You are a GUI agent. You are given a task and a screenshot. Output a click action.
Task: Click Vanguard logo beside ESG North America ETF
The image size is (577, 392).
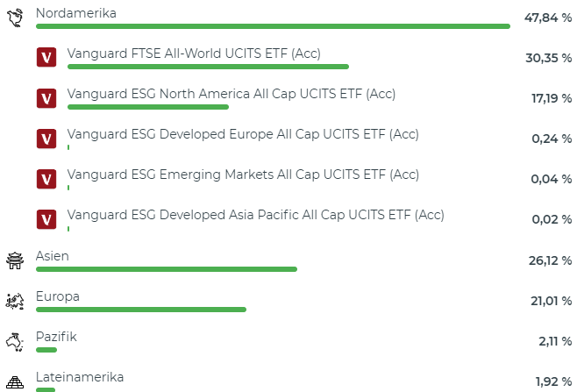46,98
